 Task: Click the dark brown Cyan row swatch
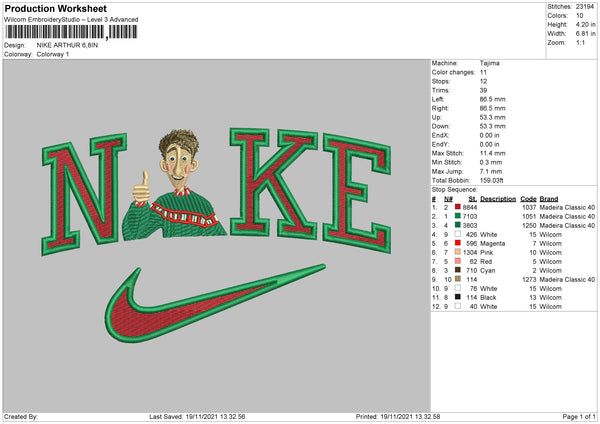[x=458, y=270]
